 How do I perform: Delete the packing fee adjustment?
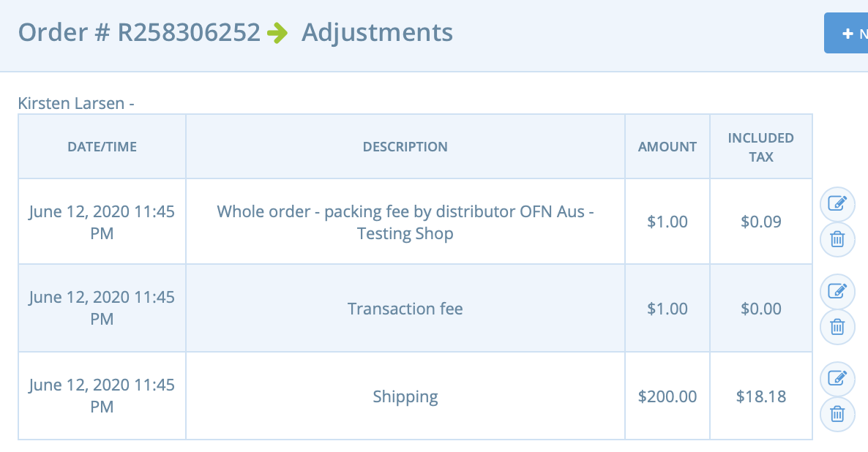[837, 238]
